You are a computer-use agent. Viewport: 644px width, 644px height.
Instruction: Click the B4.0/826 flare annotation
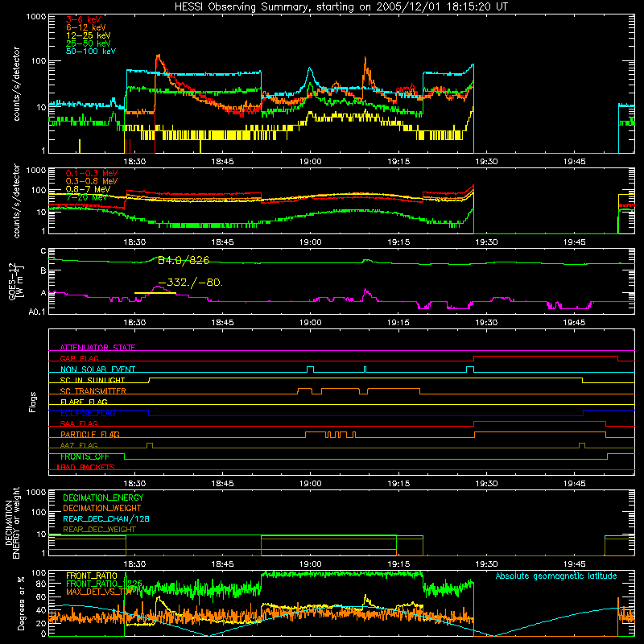[x=184, y=260]
